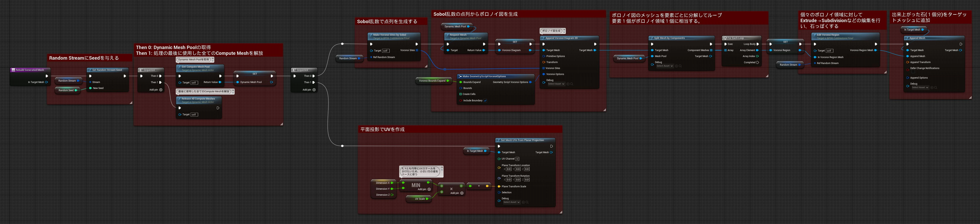Click the New Seed input pin
Screen dimensions: 980x224
click(x=91, y=88)
